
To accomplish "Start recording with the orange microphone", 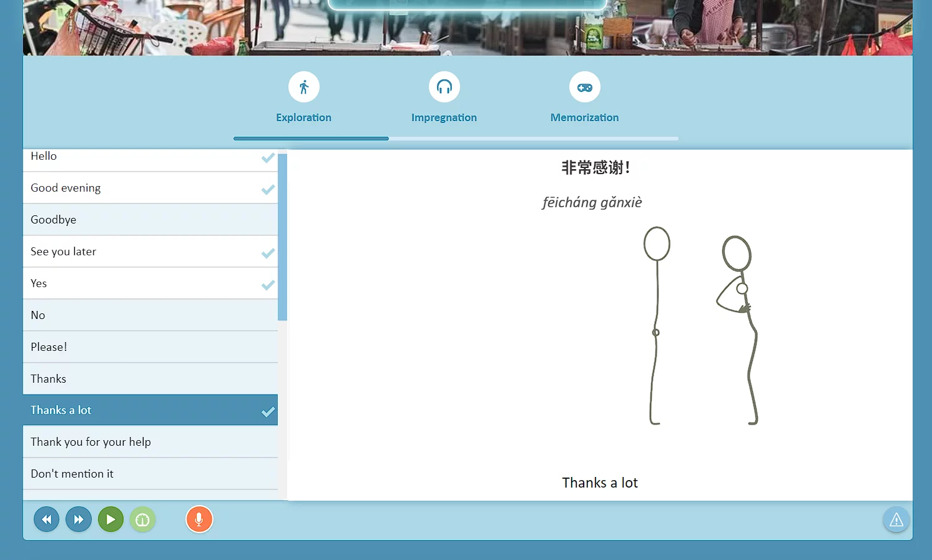I will 199,519.
